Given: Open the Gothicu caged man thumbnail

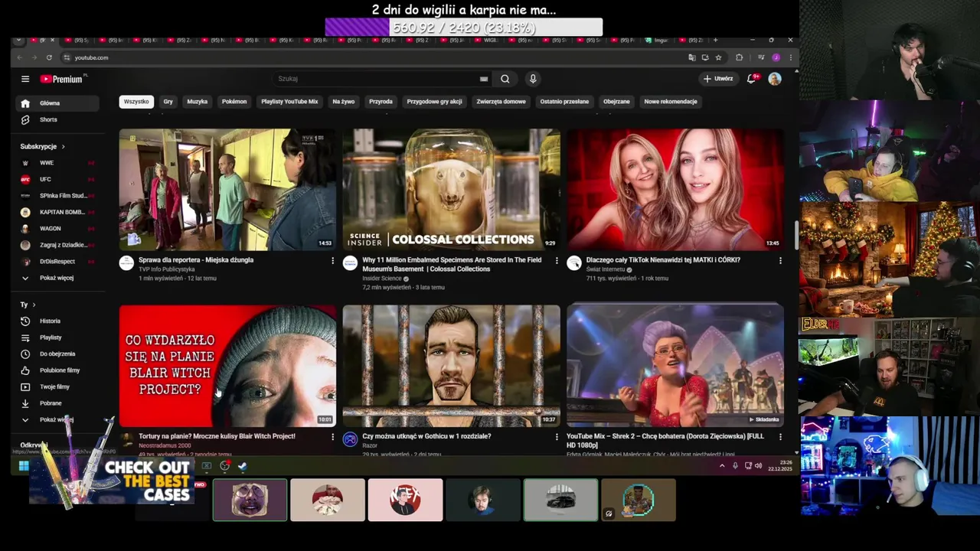Looking at the screenshot, I should (452, 366).
